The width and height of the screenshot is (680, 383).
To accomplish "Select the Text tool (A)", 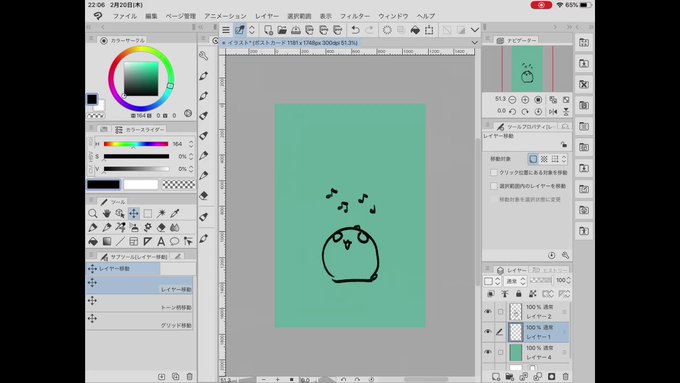I will coord(161,241).
